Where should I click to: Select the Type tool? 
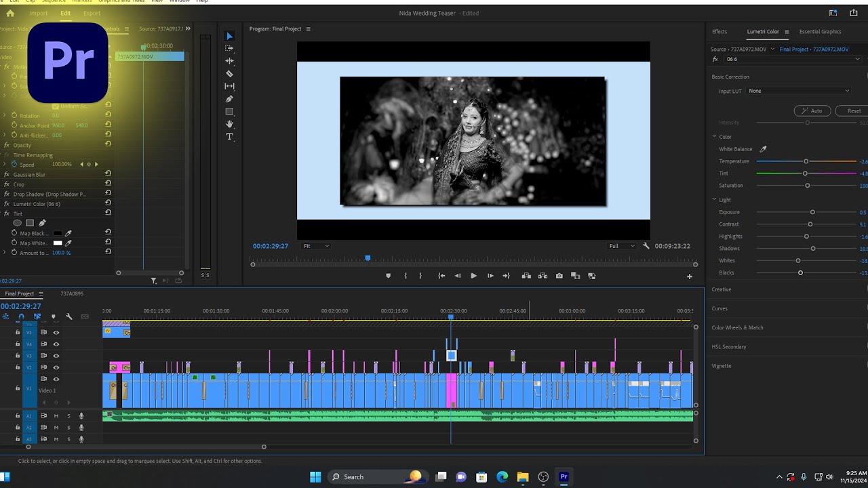[x=229, y=136]
